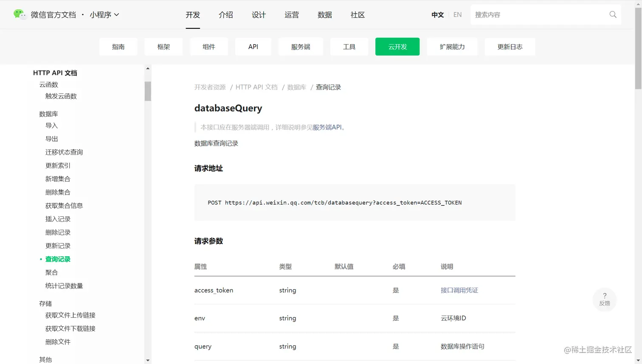Click the HTTP API 文档 sidebar title
Image resolution: width=642 pixels, height=364 pixels.
55,73
